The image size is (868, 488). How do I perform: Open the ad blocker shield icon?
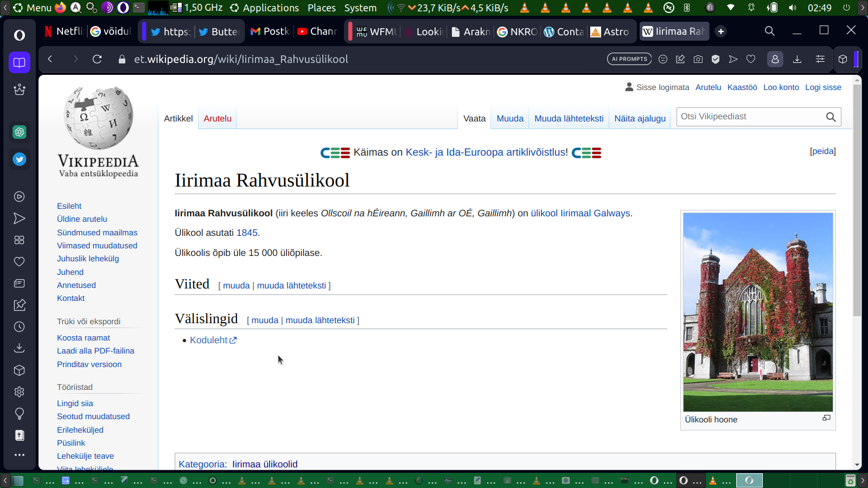point(716,59)
